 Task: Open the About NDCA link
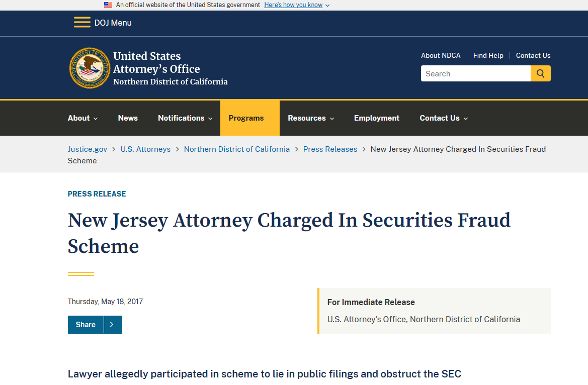(x=441, y=55)
